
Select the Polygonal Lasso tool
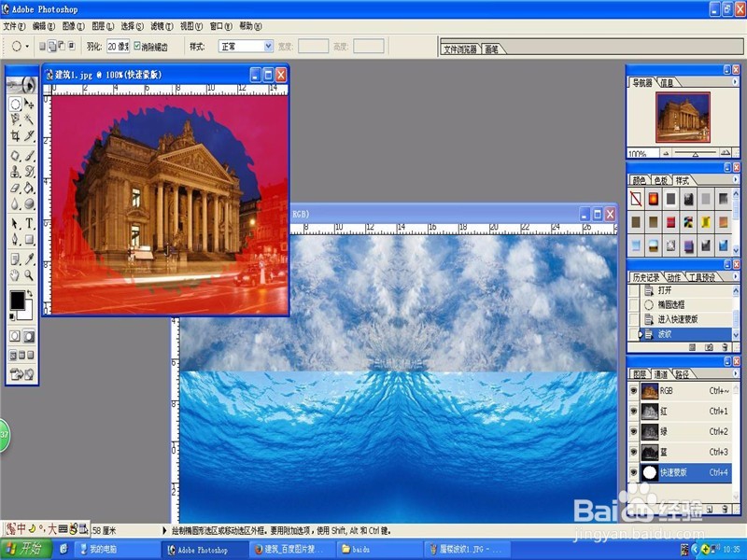[15, 119]
